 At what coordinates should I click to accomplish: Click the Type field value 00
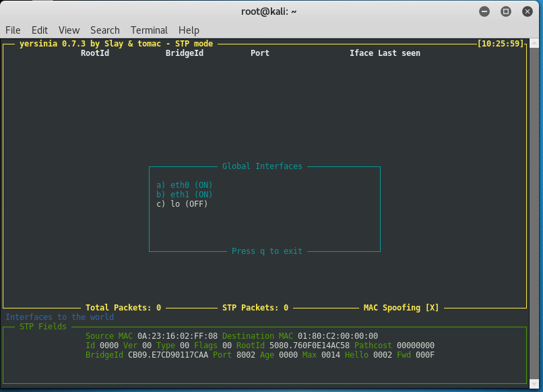point(185,346)
